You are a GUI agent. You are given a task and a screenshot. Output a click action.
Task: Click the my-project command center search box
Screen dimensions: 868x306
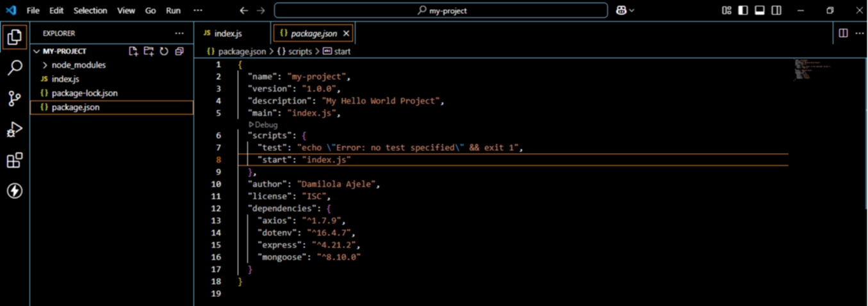click(441, 10)
